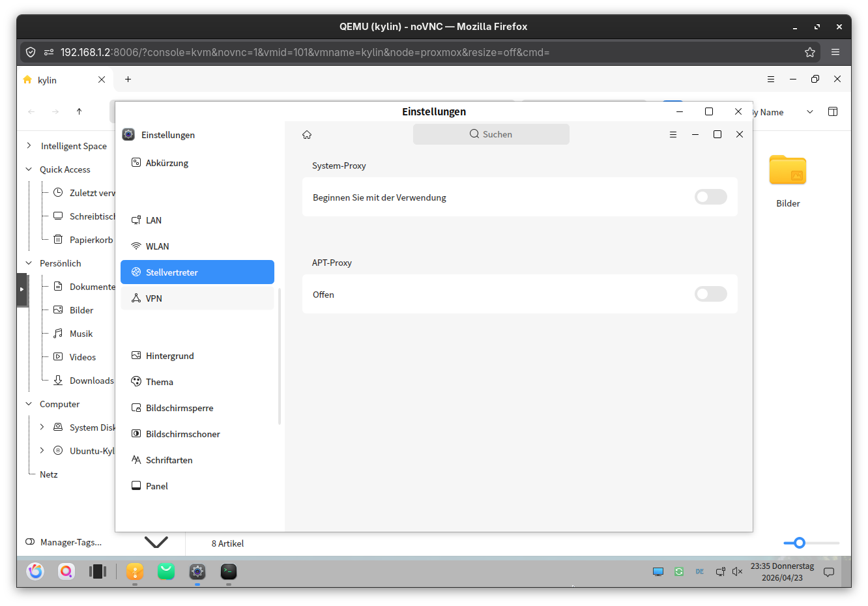Viewport: 868px width, 606px height.
Task: Click the Einstellungen app icon in sidebar header
Action: click(128, 134)
